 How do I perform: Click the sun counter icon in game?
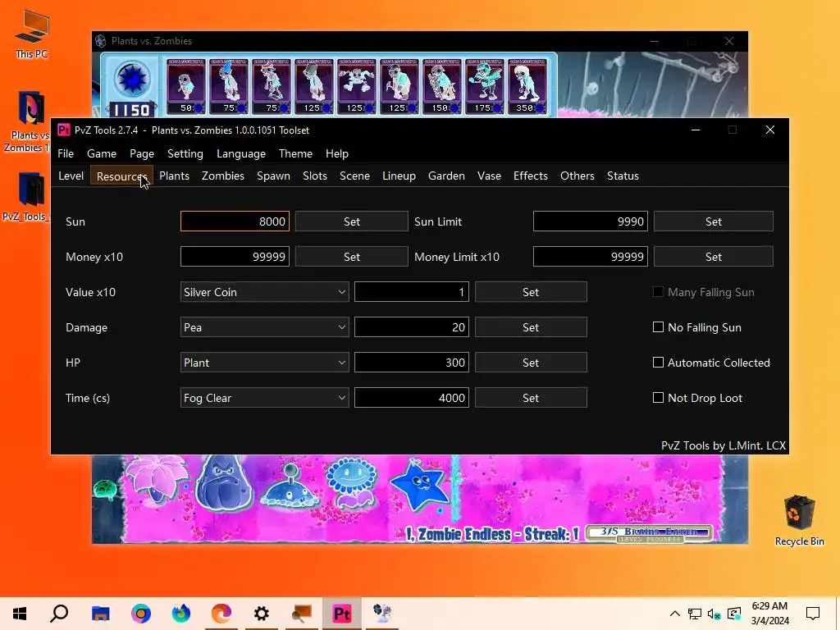pos(132,80)
